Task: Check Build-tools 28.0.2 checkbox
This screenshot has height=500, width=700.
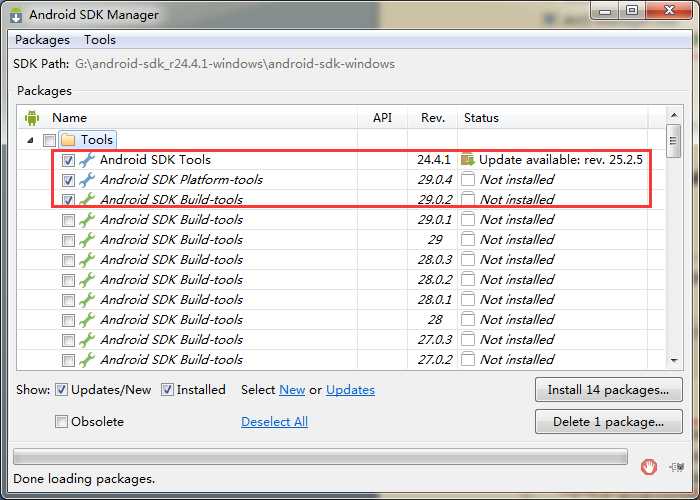Action: pyautogui.click(x=68, y=280)
